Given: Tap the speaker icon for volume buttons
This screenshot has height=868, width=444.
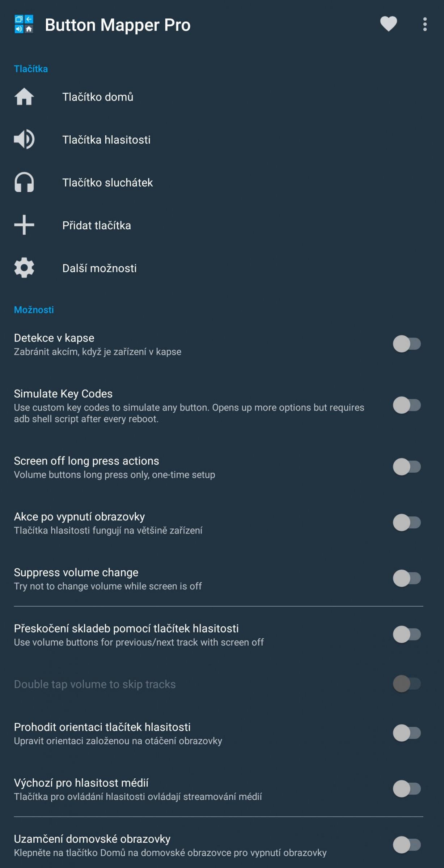Looking at the screenshot, I should pos(24,139).
